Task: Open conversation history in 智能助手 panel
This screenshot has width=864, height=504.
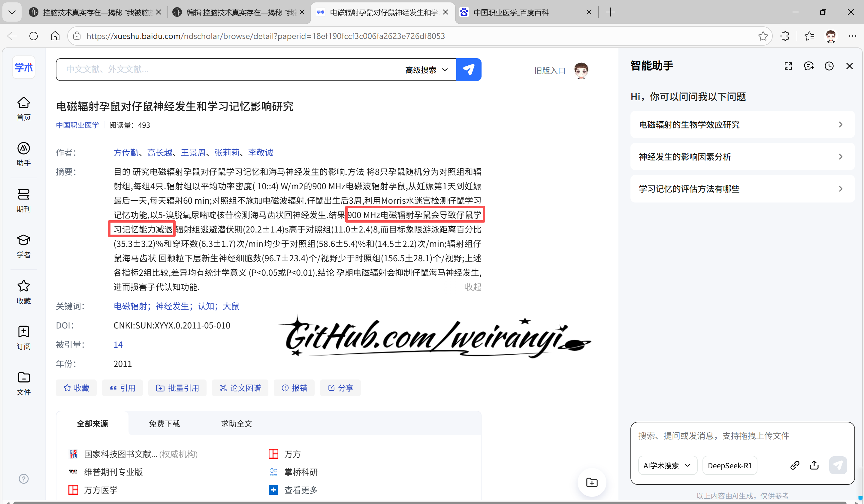Action: click(829, 66)
